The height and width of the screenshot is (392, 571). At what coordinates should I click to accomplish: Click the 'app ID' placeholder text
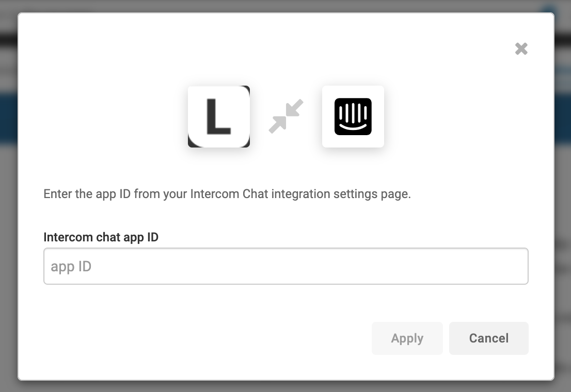71,267
